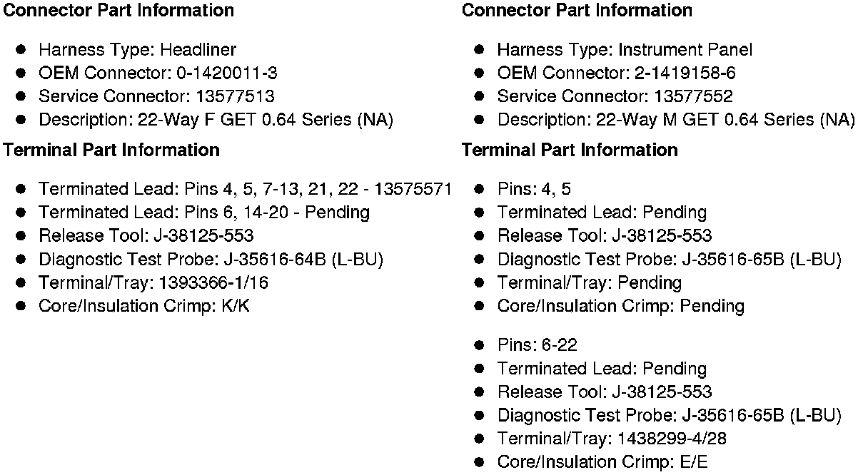Select the 22-Way M GET description line
The image size is (868, 475).
pos(676,120)
